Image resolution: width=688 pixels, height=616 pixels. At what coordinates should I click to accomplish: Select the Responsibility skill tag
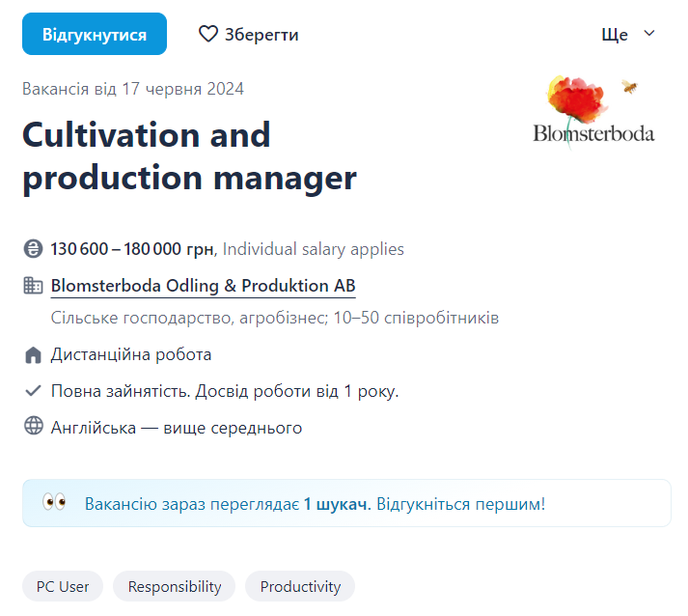point(175,586)
